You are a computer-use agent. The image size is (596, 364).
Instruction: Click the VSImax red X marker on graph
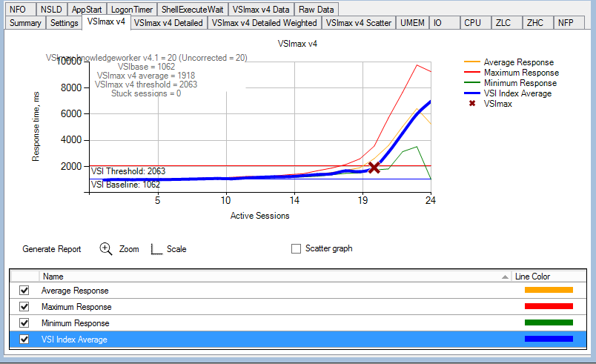point(374,168)
